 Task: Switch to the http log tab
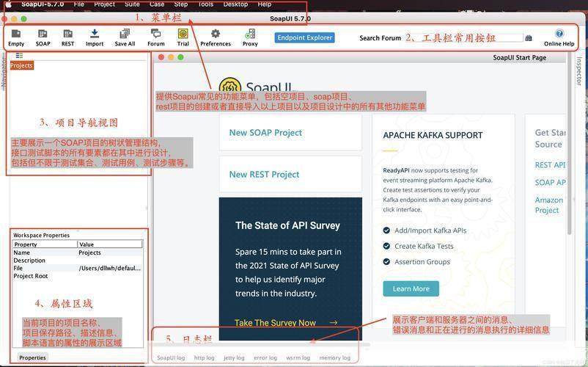click(x=205, y=357)
